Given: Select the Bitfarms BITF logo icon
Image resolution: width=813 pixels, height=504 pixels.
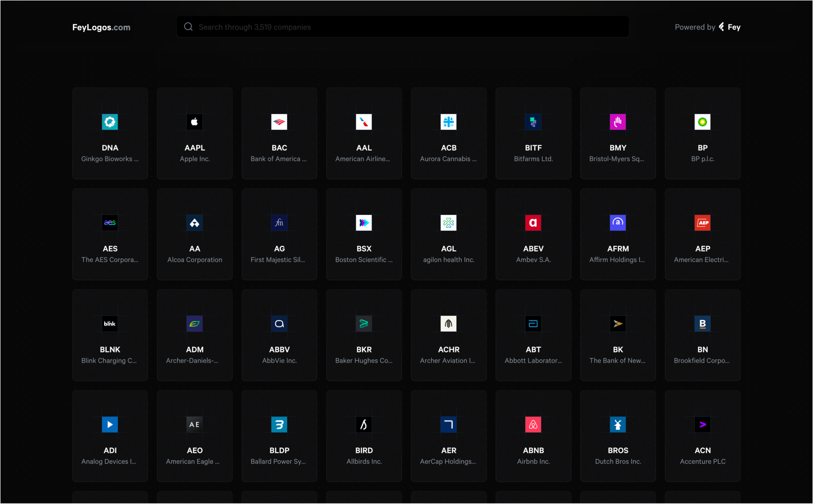Looking at the screenshot, I should 533,122.
